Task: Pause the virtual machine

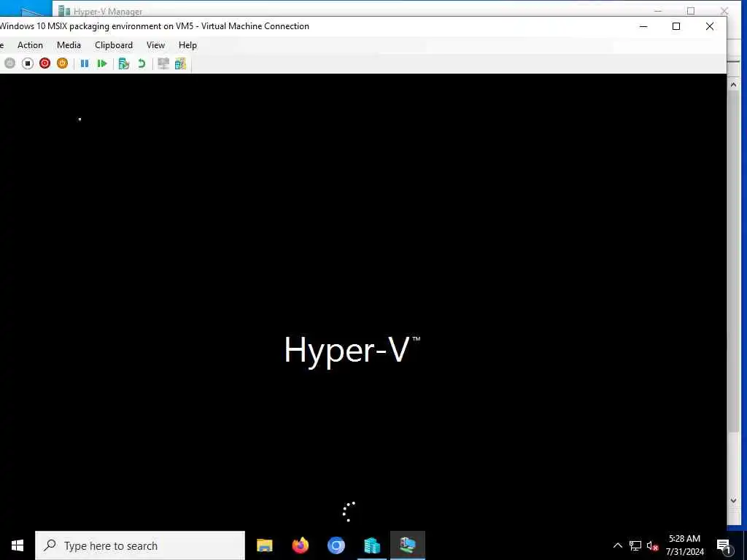Action: pos(85,63)
